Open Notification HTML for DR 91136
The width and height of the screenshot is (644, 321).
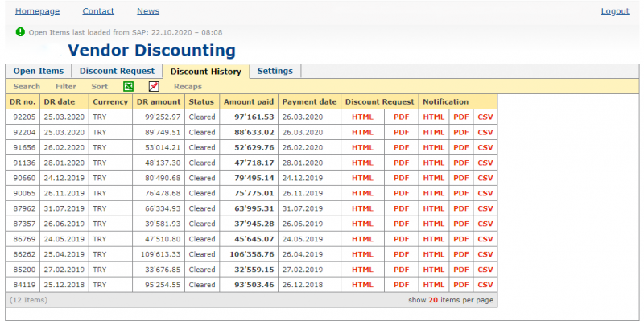(x=434, y=163)
